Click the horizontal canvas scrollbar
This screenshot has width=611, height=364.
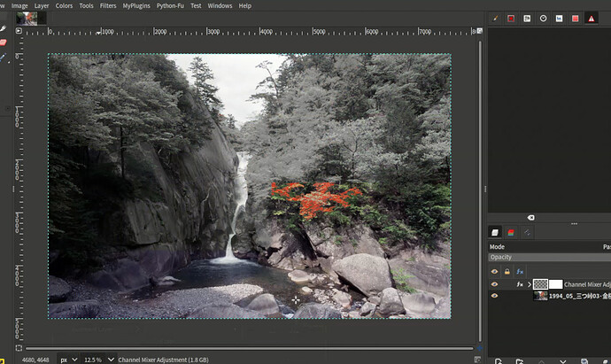point(250,348)
